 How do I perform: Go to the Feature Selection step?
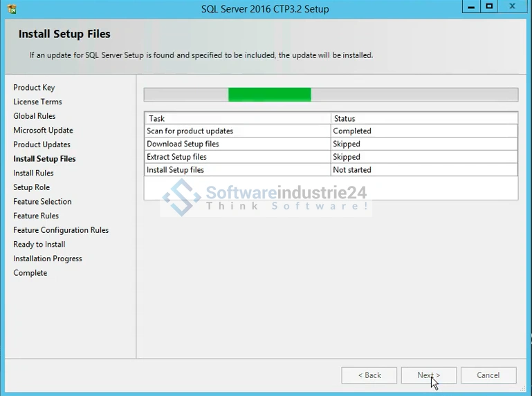42,202
